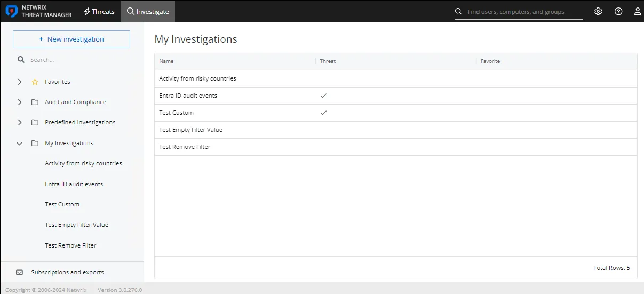The width and height of the screenshot is (644, 294).
Task: Click the My Investigations page heading
Action: point(195,39)
